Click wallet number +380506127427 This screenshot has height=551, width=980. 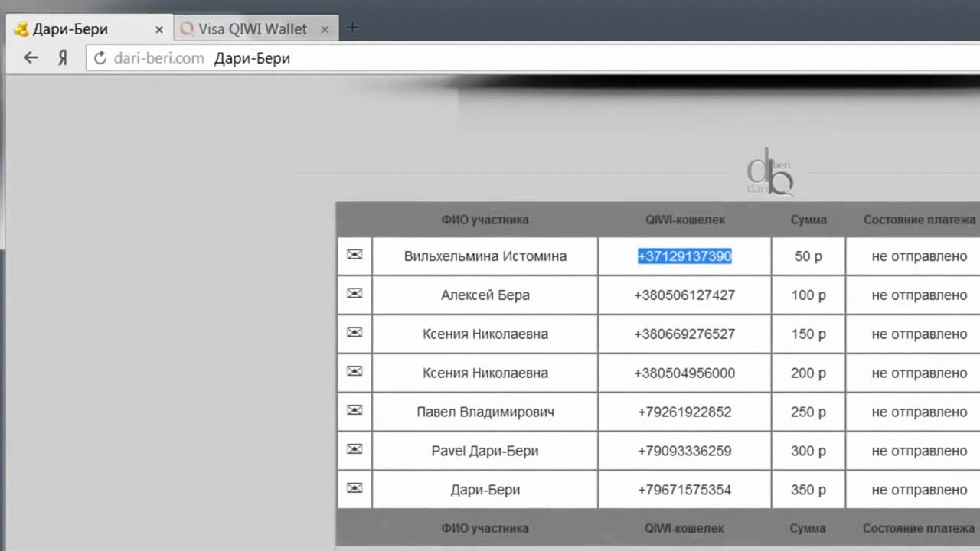click(x=684, y=295)
